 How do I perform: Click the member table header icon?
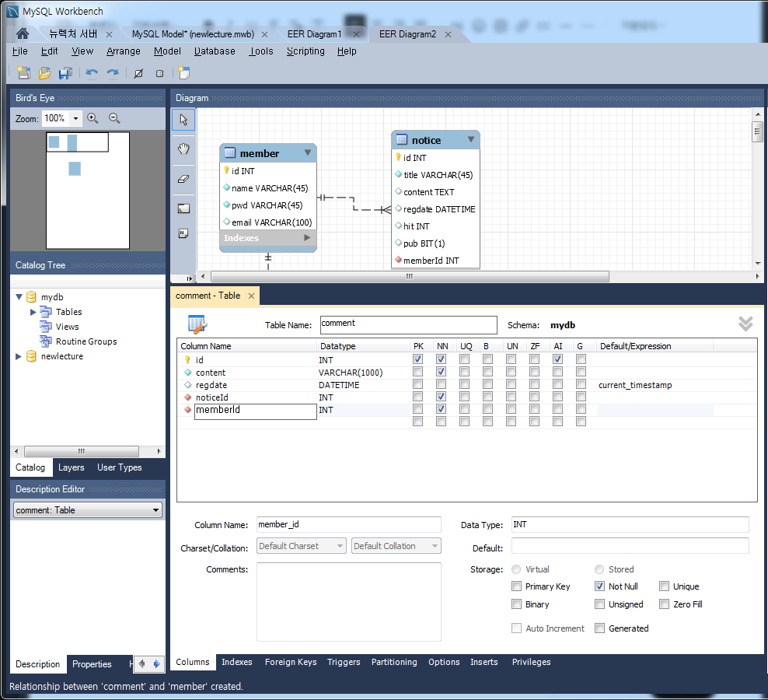tap(230, 153)
